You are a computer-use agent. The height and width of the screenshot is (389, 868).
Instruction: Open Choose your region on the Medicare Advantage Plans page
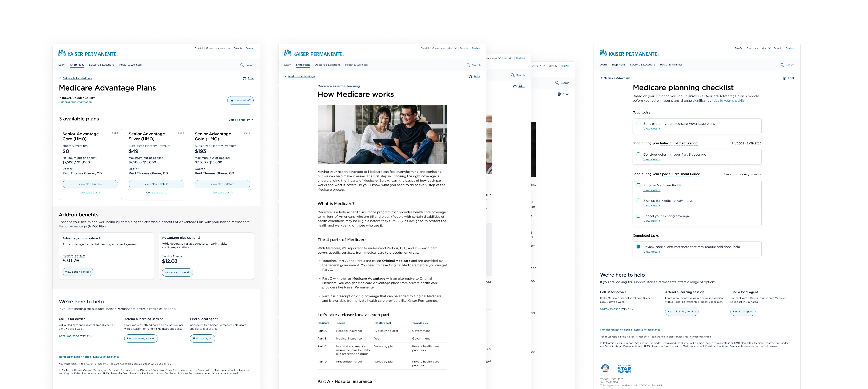coord(218,48)
